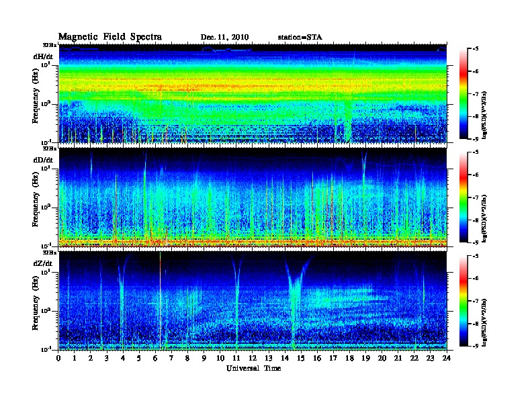Click hour "21" on the time axis
Screen dimensions: 532x411
[x=398, y=358]
